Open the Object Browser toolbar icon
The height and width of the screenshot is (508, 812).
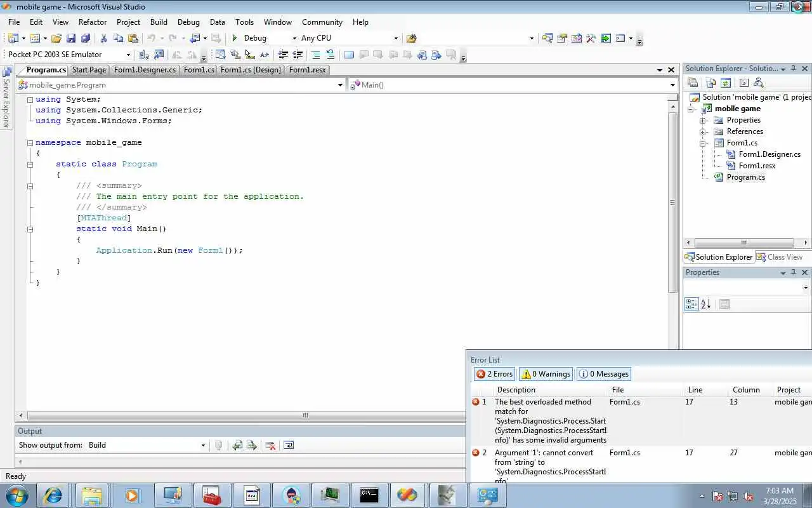[x=577, y=38]
